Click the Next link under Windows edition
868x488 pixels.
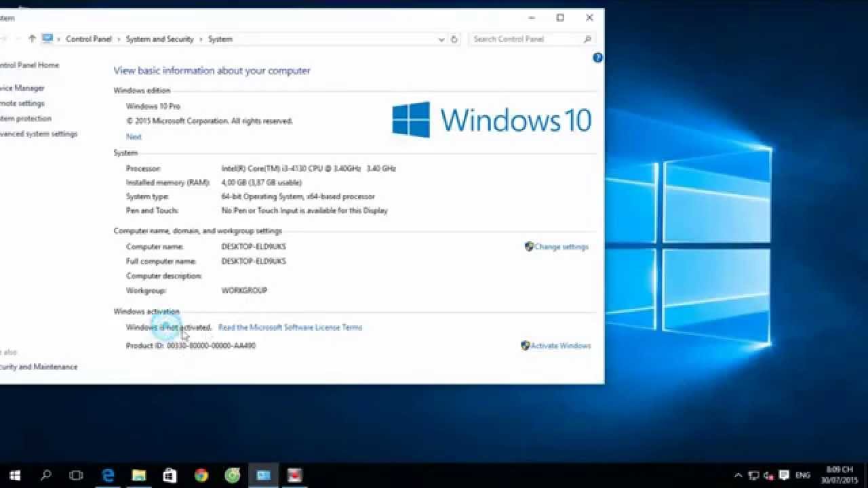coord(134,137)
